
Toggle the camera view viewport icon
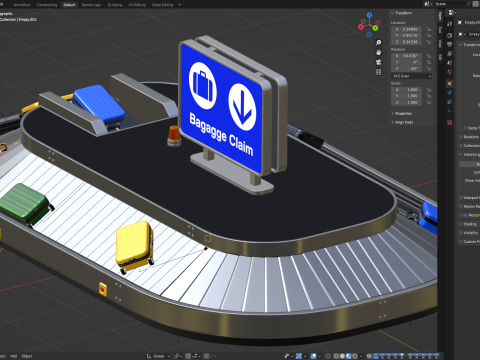pos(379,62)
